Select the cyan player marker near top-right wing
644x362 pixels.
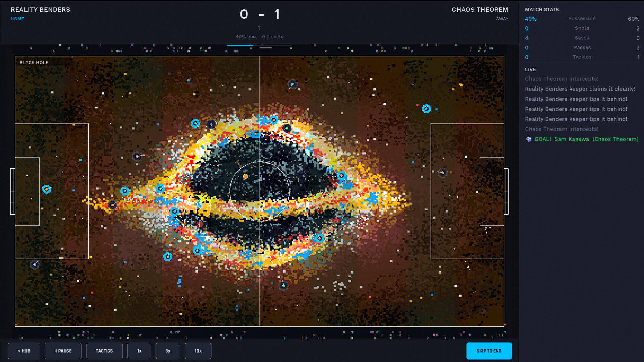click(x=426, y=109)
